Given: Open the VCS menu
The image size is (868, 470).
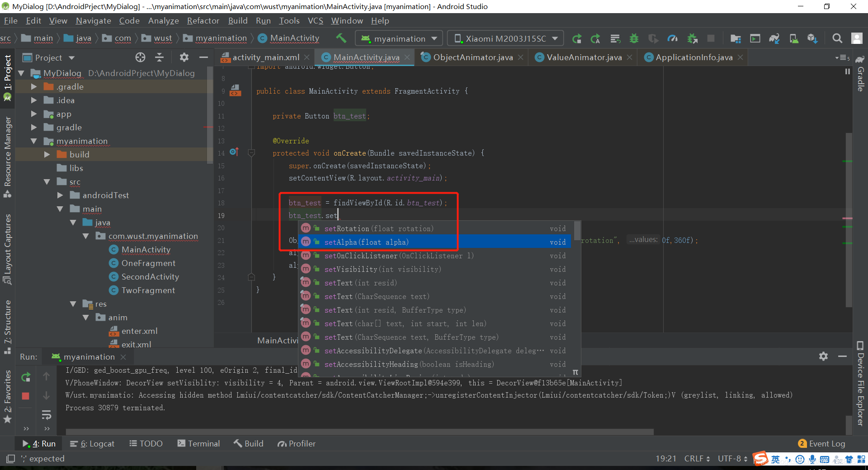Looking at the screenshot, I should click(x=315, y=21).
